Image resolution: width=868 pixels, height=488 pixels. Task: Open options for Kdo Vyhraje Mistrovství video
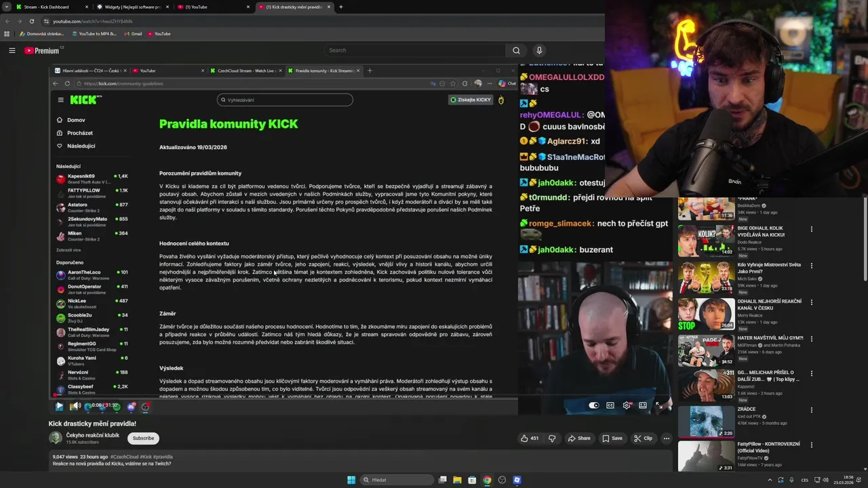[x=811, y=266]
